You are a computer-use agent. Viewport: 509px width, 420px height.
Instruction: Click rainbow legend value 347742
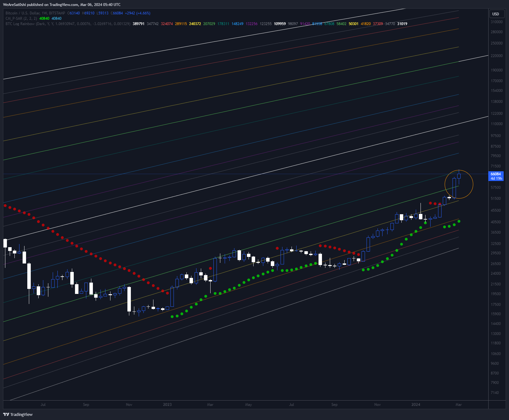153,24
